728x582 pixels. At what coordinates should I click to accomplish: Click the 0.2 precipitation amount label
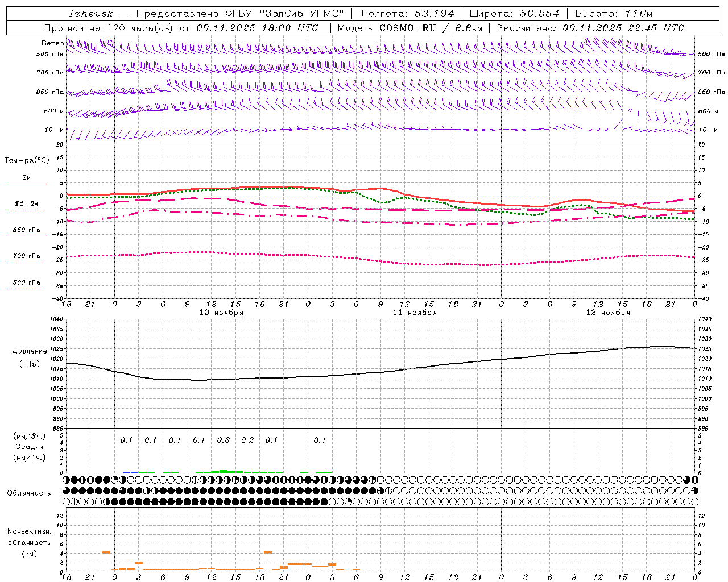[247, 440]
